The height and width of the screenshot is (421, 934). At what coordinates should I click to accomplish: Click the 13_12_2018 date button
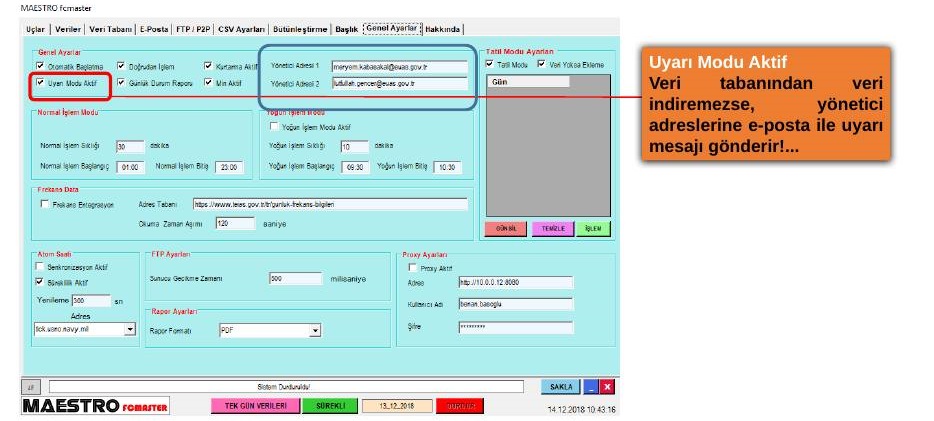(397, 406)
